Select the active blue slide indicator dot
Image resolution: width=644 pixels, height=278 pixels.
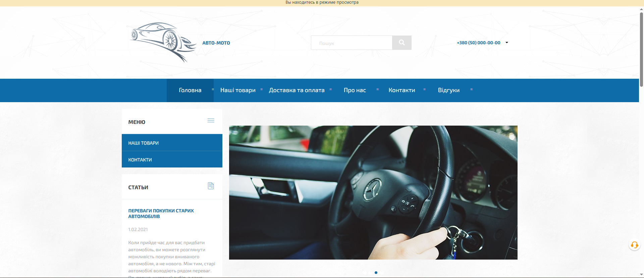[376, 273]
